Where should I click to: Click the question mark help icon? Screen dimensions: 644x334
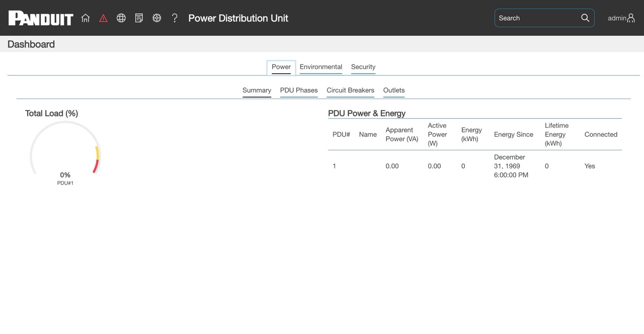pos(175,18)
